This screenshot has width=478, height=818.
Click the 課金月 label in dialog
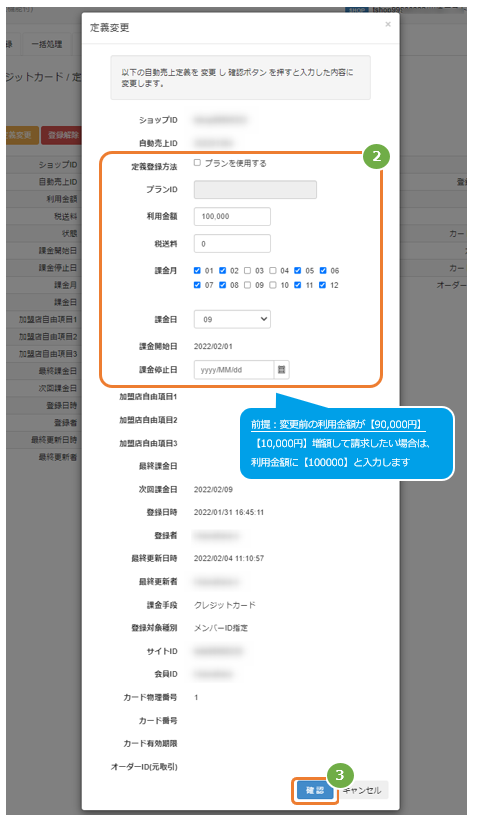click(165, 270)
